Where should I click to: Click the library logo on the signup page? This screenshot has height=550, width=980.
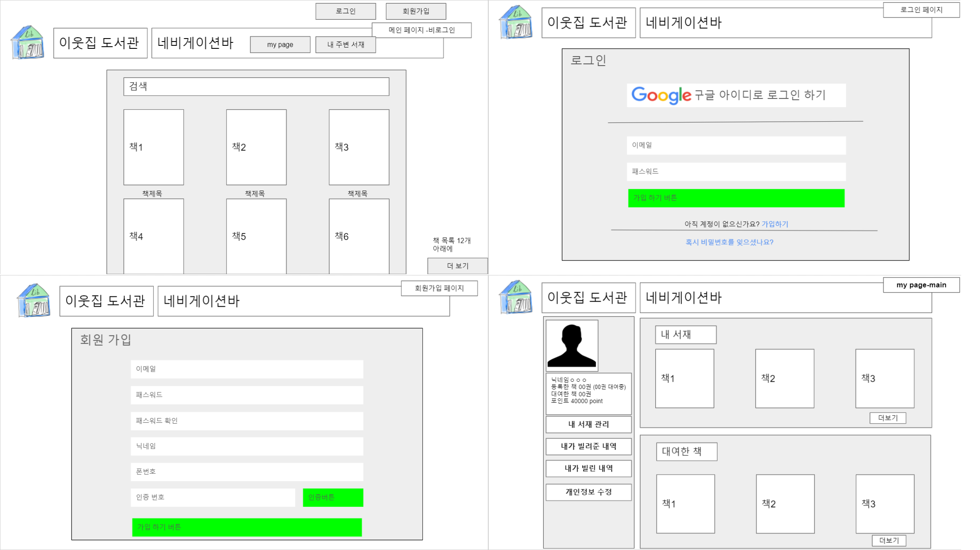tap(34, 301)
